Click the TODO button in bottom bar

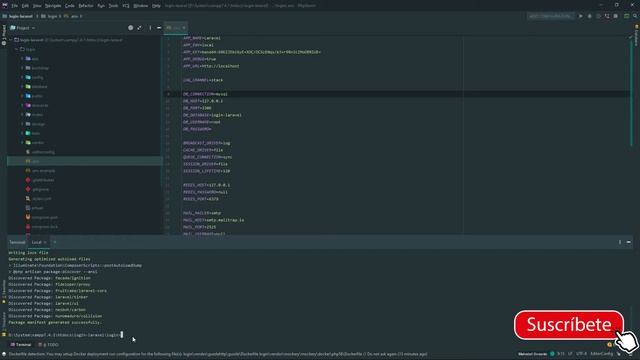pyautogui.click(x=49, y=345)
